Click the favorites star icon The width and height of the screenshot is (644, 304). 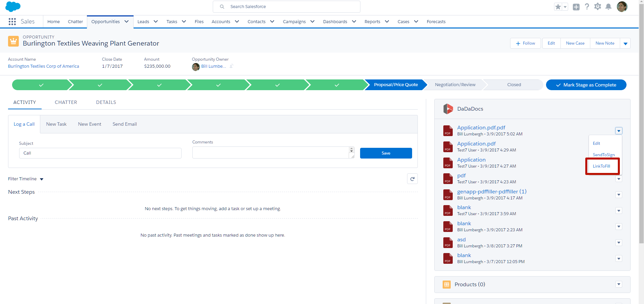[558, 7]
